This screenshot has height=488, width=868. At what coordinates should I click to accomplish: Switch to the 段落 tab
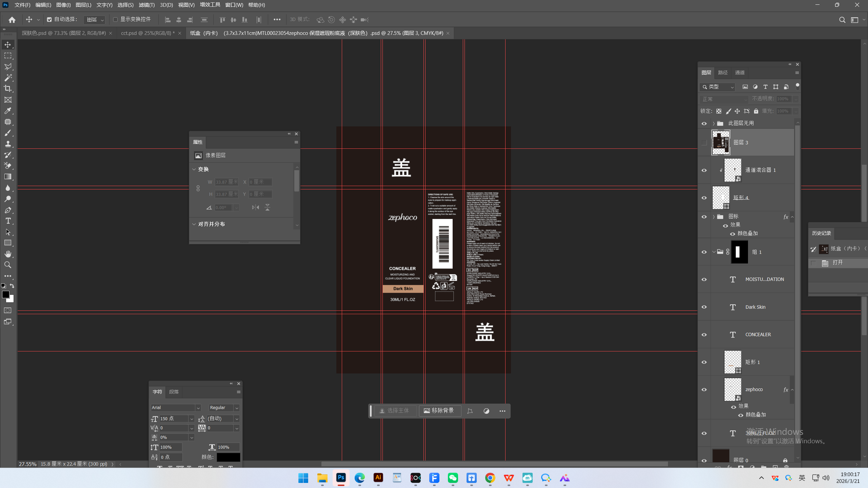coord(174,392)
